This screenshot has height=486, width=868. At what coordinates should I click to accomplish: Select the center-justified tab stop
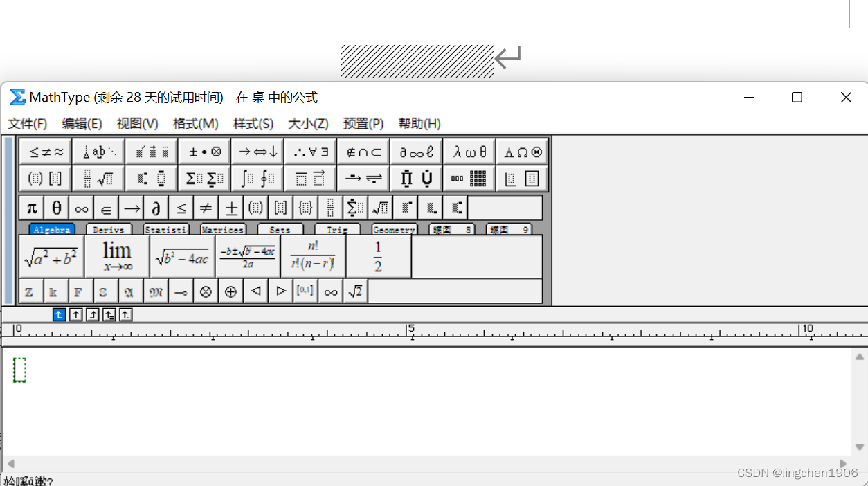tap(76, 315)
